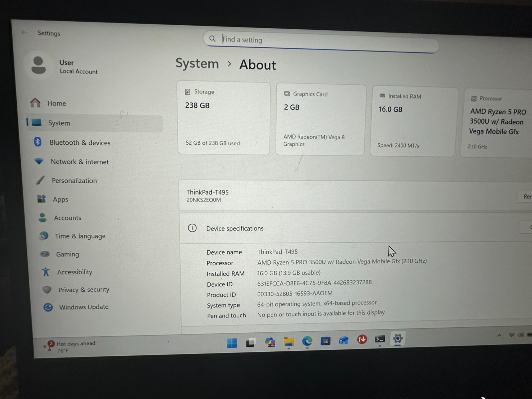
Task: Click the volume icon in system tray
Action: click(520, 334)
